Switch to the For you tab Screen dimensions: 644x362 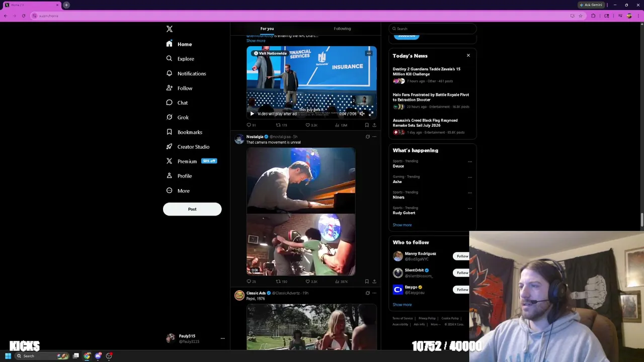coord(267,29)
